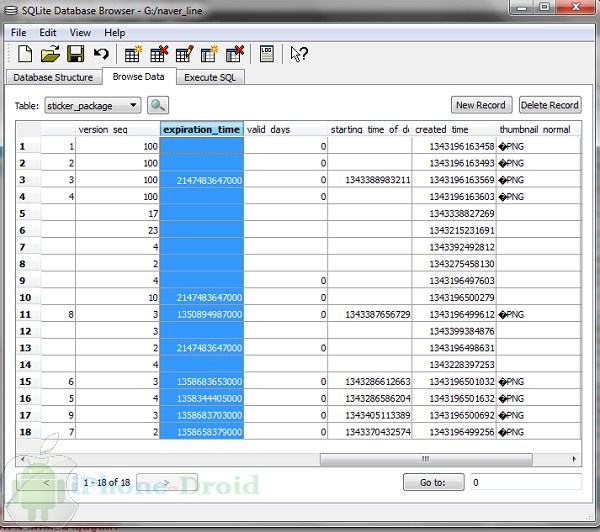Viewport: 600px width, 532px height.
Task: Select row header 11
Action: [x=28, y=315]
